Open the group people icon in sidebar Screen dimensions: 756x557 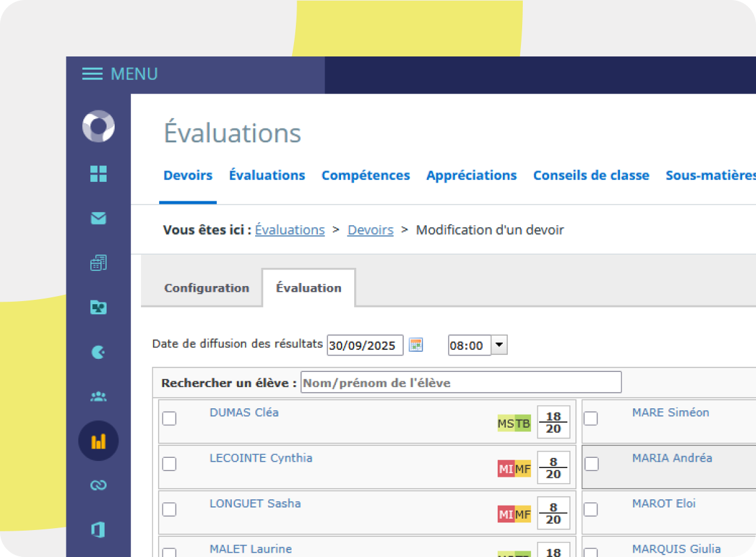point(98,396)
